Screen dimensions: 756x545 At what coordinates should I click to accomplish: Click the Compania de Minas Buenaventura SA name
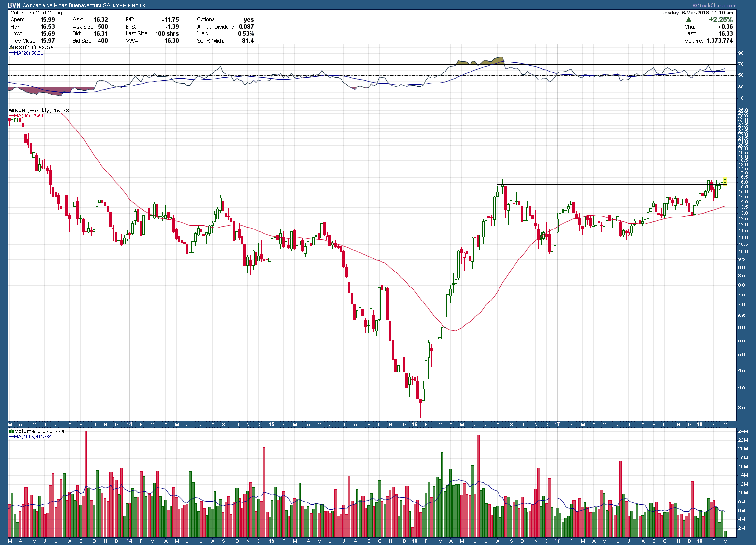point(67,6)
